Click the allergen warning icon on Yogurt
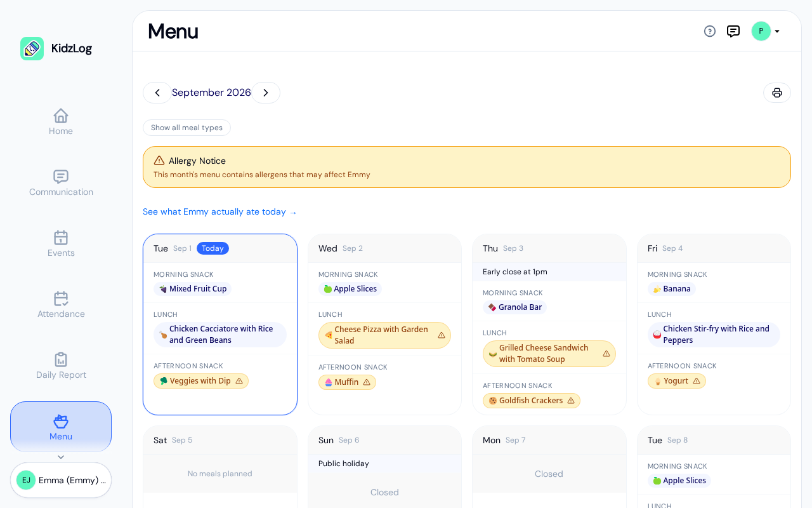The width and height of the screenshot is (812, 508). pos(697,381)
